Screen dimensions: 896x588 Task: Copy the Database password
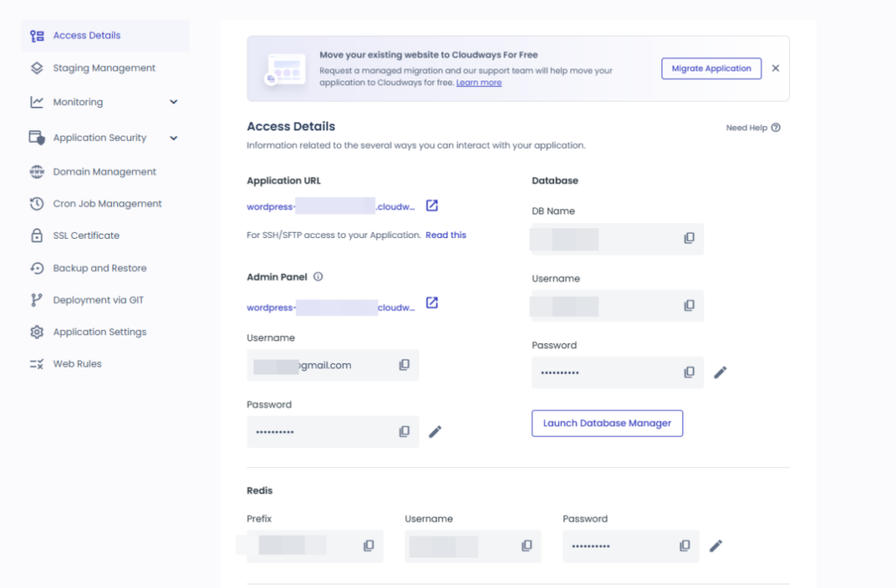(x=689, y=373)
